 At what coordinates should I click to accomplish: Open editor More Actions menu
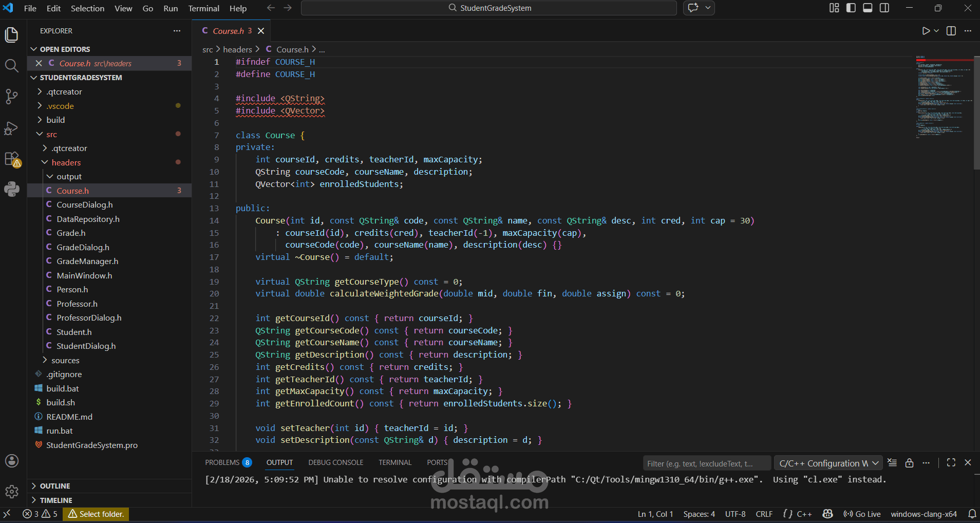pos(968,31)
